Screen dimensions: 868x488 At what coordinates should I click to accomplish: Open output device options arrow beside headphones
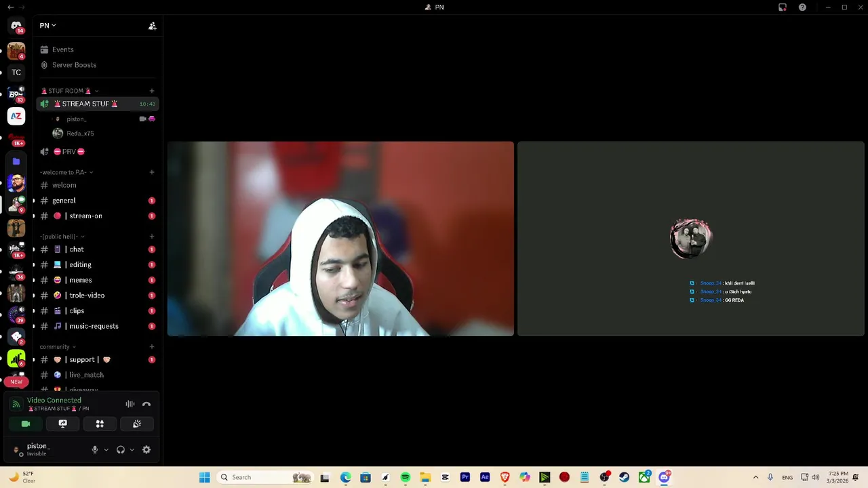pos(132,449)
